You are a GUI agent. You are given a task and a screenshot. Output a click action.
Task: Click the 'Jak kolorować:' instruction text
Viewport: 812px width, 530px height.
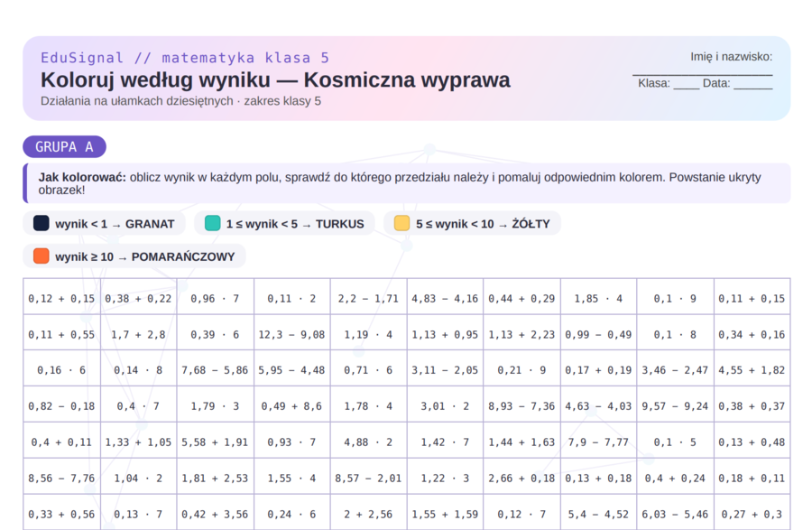(x=82, y=177)
